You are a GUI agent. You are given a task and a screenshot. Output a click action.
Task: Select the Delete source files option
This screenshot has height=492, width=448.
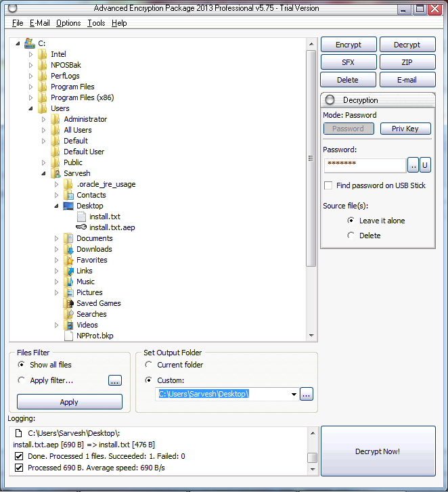point(351,236)
